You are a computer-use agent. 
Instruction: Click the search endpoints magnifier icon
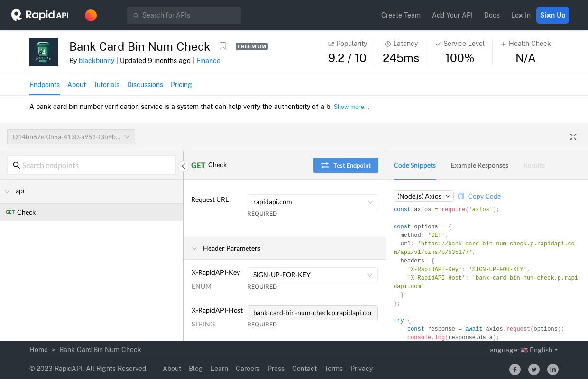click(17, 165)
